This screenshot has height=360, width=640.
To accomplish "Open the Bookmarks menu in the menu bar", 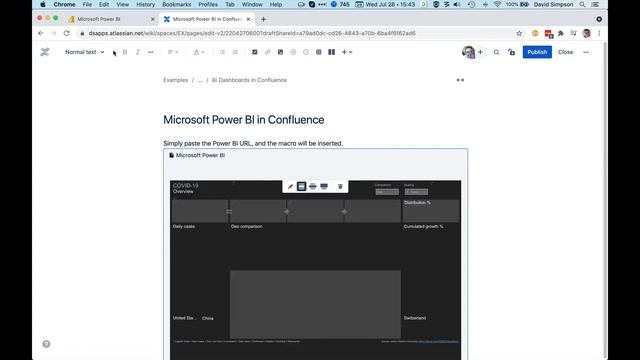I will (x=176, y=4).
